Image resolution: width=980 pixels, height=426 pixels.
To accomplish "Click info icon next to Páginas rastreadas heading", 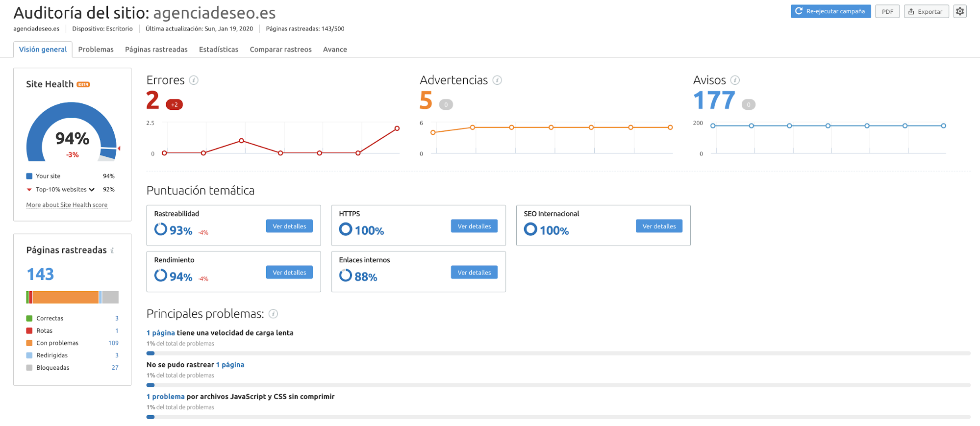I will pyautogui.click(x=112, y=251).
